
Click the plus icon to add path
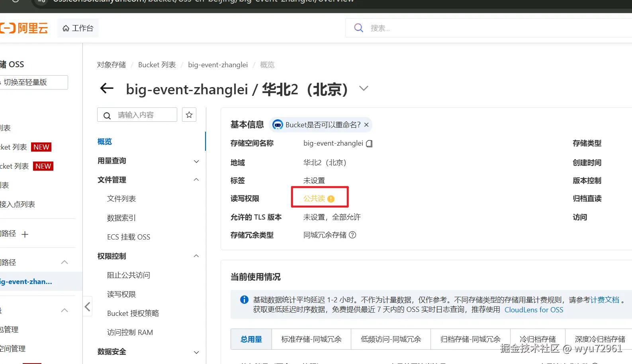click(25, 234)
